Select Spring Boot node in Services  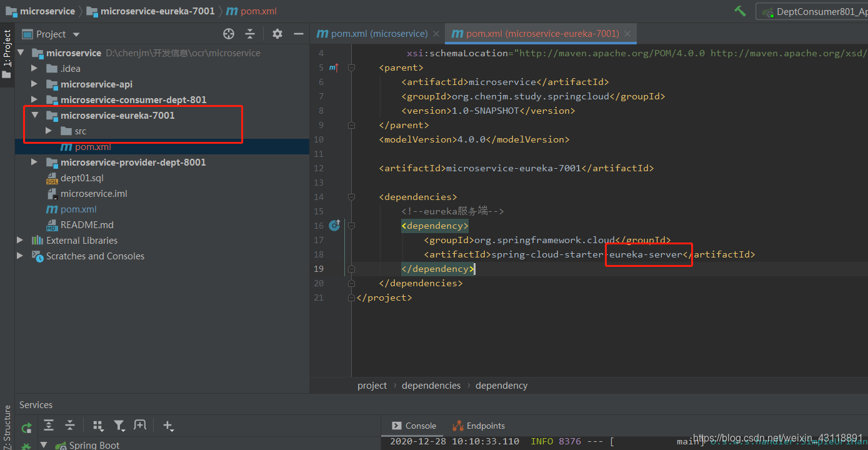(94, 445)
